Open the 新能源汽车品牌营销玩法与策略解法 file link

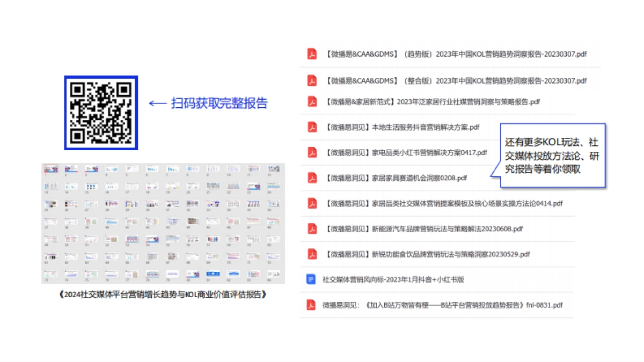click(x=424, y=228)
